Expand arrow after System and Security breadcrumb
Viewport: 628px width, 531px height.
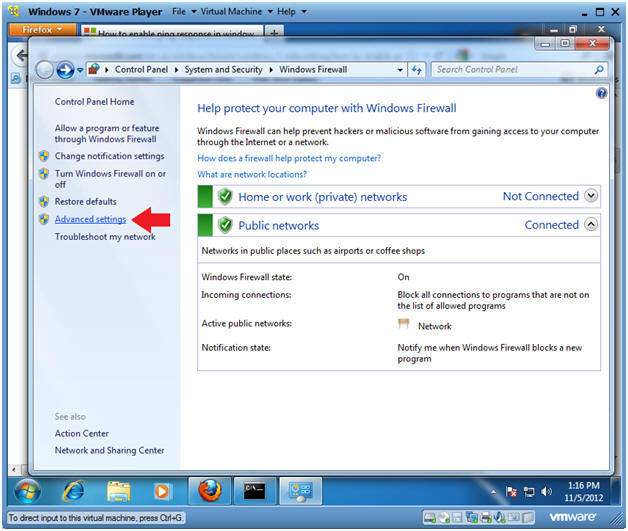[x=271, y=70]
